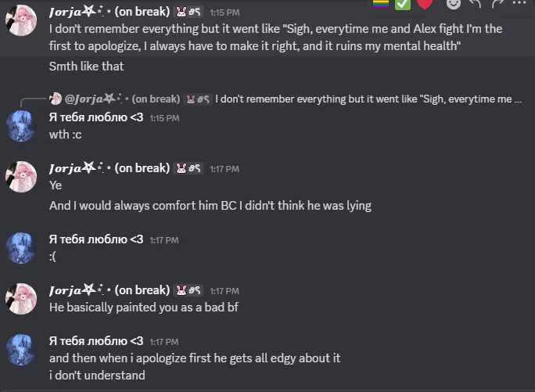Click the message "i don't understand"
The image size is (535, 392).
pyautogui.click(x=97, y=375)
